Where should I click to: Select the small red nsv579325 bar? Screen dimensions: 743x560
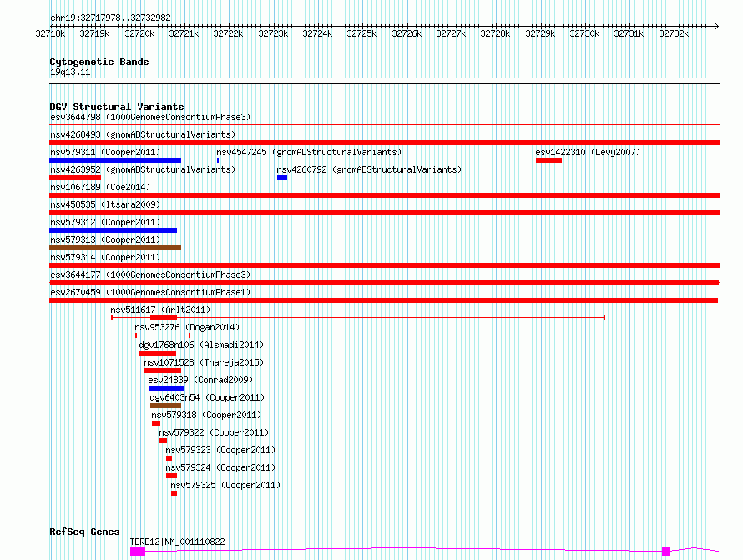174,493
